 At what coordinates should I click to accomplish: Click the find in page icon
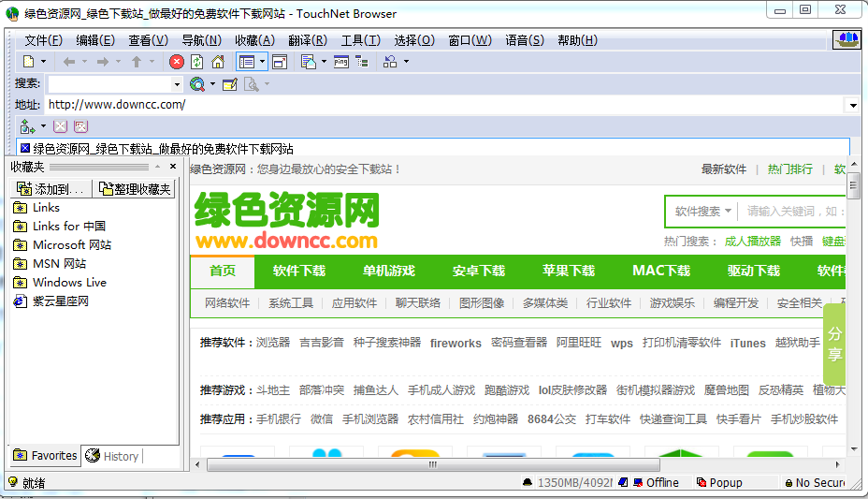point(252,84)
